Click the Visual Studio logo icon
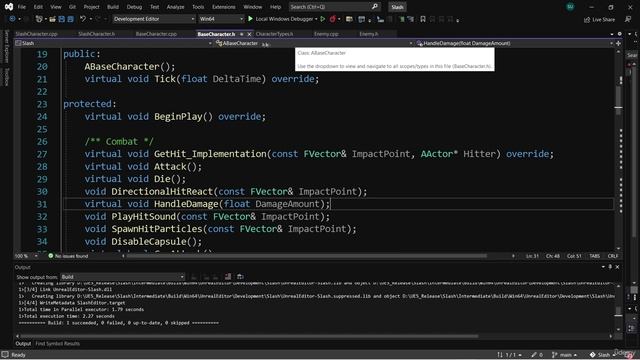This screenshot has width=640, height=360. click(9, 7)
